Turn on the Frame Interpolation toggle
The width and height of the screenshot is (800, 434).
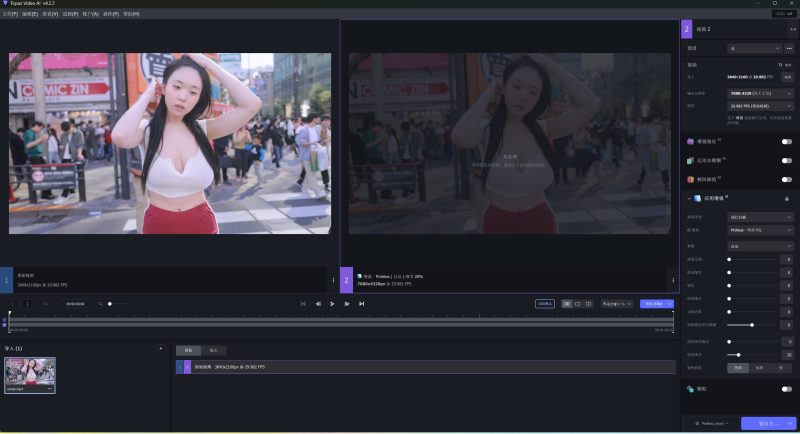point(786,179)
